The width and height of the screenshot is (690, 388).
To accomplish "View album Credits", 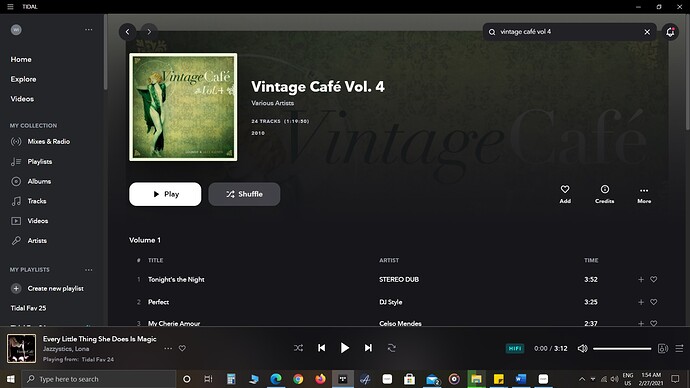I will [605, 194].
